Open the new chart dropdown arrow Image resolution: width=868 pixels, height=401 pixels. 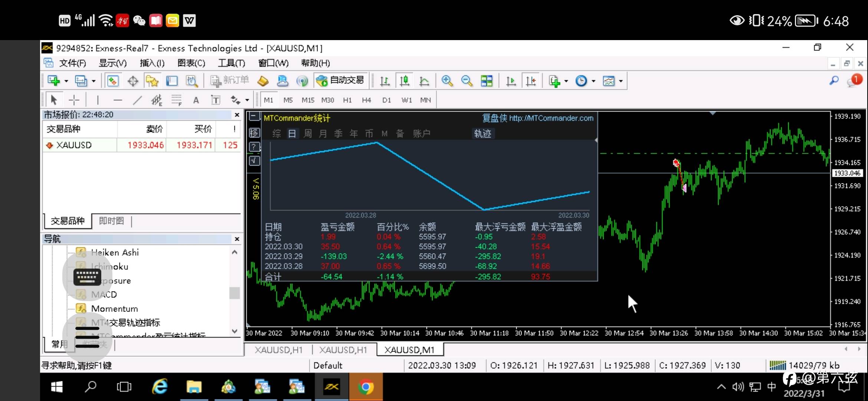tap(66, 81)
